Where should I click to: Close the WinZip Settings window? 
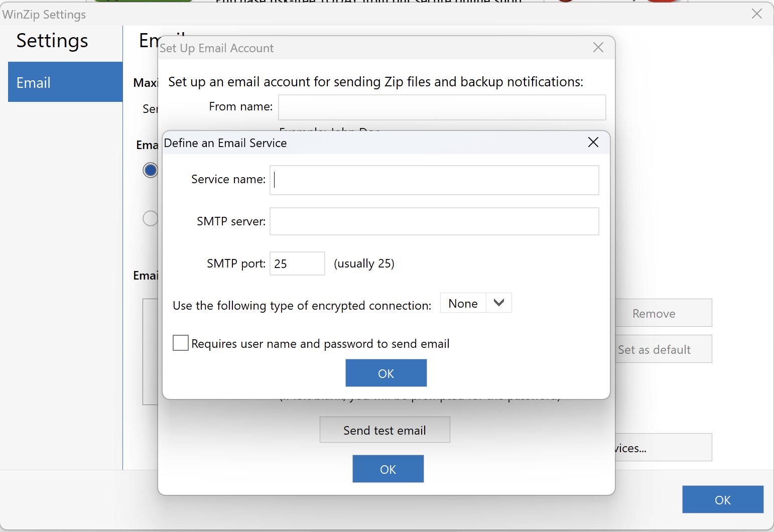[x=756, y=14]
